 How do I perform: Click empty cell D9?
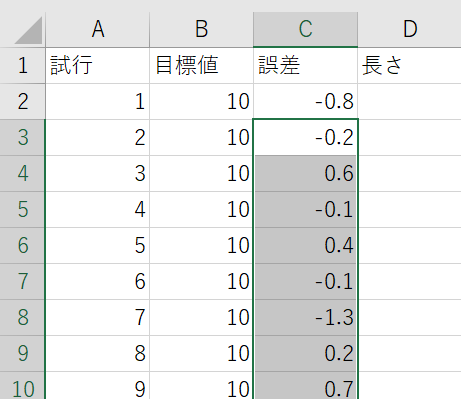tap(410, 353)
